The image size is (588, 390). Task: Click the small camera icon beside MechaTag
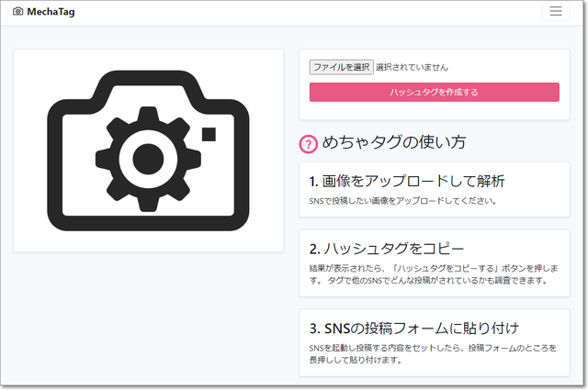[18, 12]
